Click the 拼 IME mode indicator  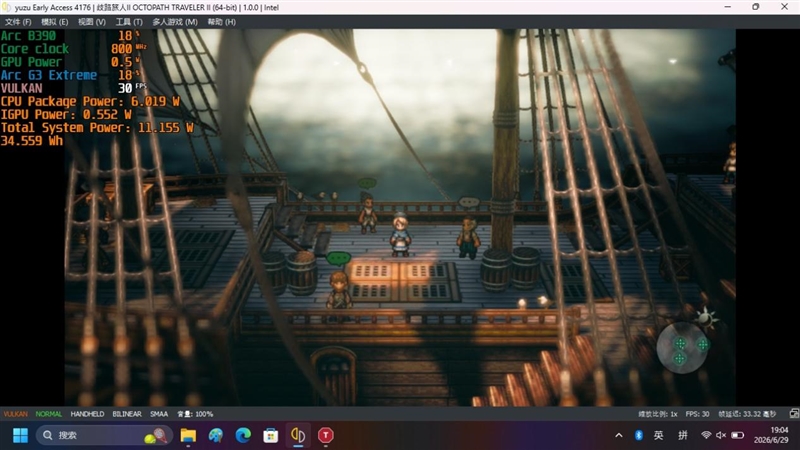[x=683, y=435]
